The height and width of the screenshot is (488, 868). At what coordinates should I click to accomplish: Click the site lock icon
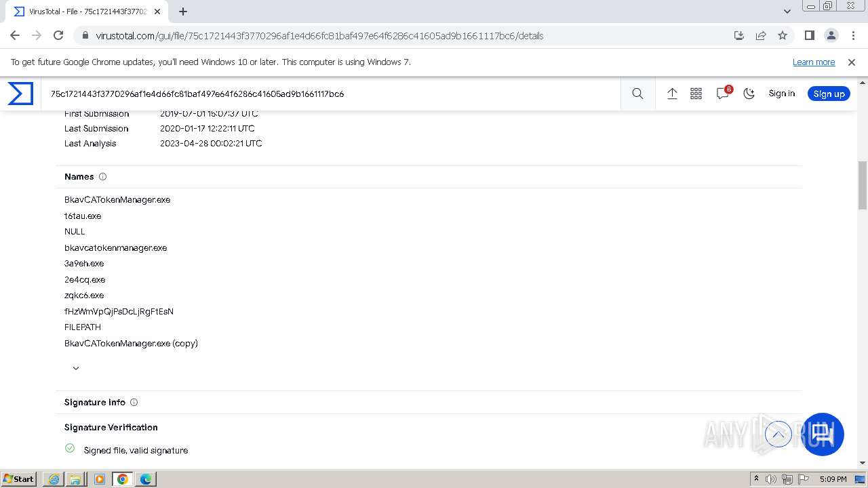click(x=85, y=36)
